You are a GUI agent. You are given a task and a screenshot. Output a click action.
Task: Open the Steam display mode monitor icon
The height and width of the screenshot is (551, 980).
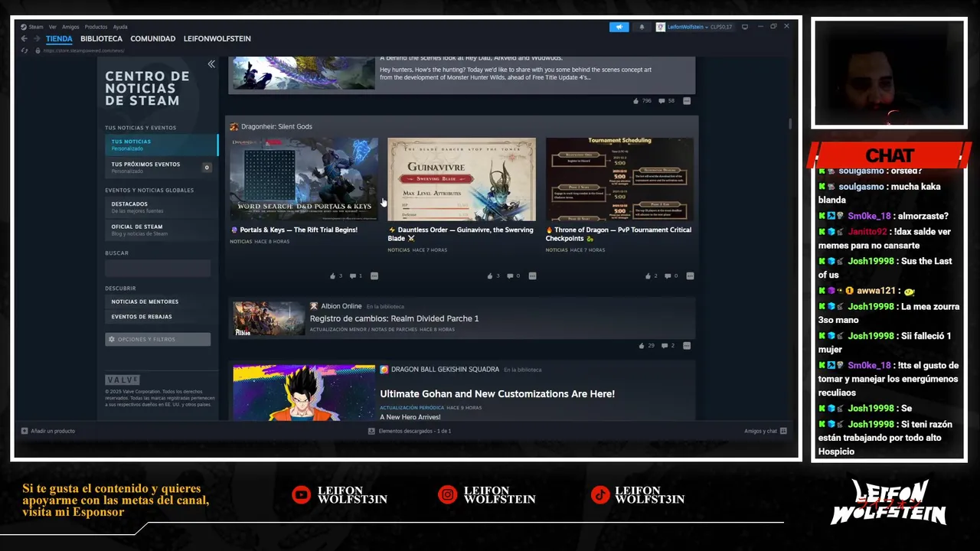tap(745, 27)
